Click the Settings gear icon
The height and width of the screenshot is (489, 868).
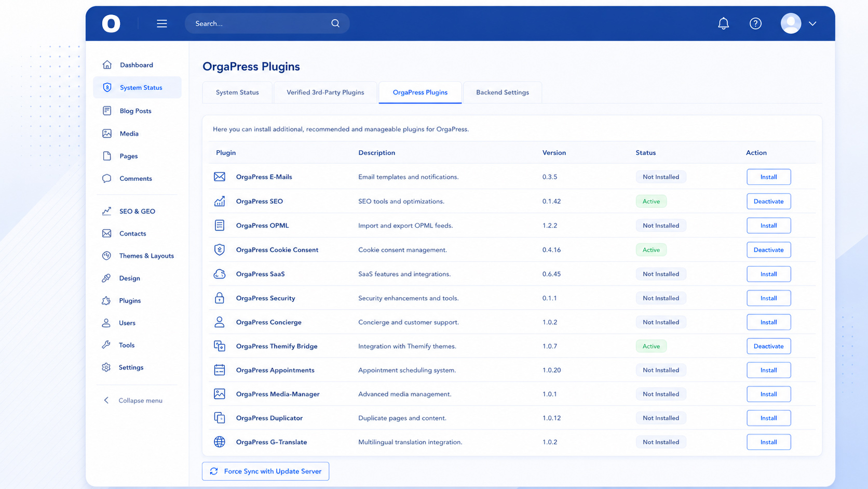coord(106,367)
